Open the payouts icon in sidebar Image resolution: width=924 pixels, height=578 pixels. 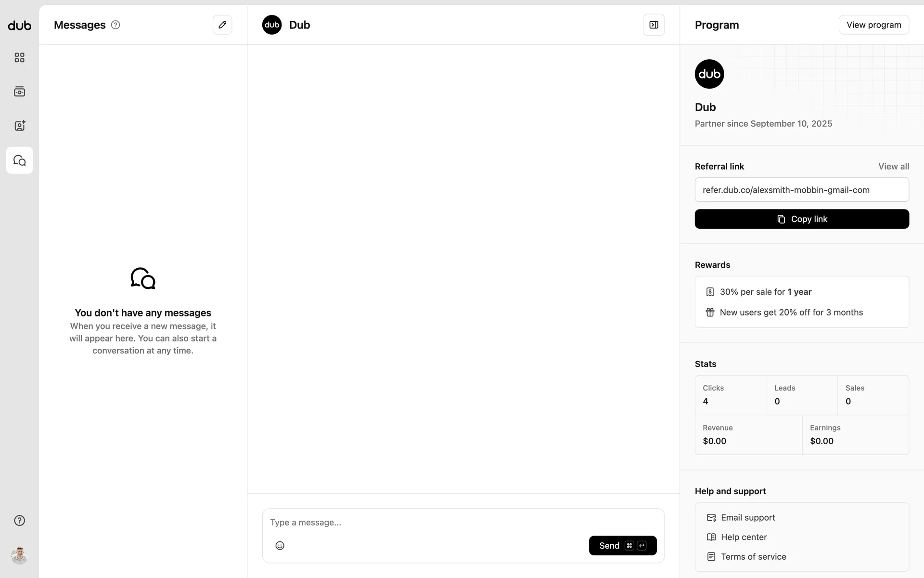pos(19,92)
